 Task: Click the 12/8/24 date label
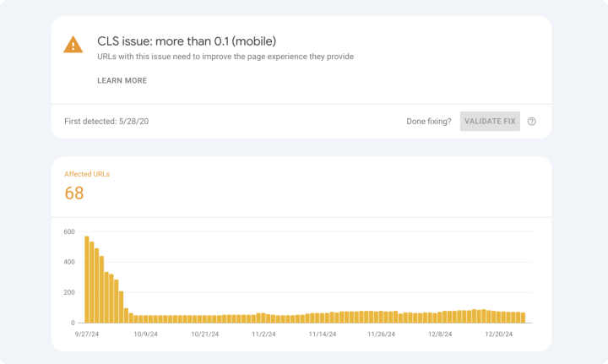[440, 334]
